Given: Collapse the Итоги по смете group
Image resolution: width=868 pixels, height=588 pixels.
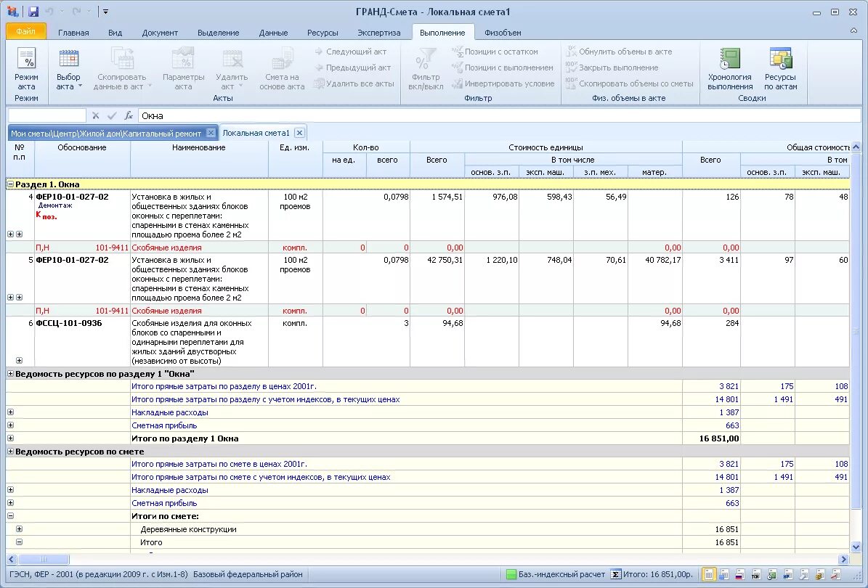Looking at the screenshot, I should 10,516.
